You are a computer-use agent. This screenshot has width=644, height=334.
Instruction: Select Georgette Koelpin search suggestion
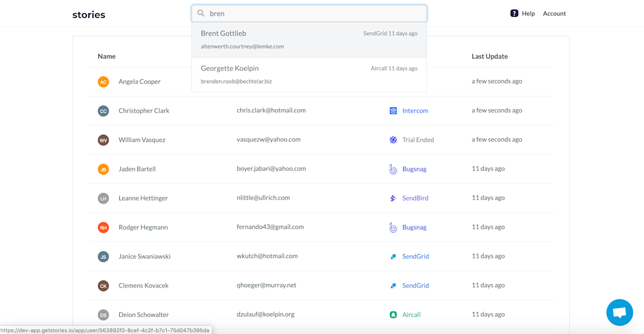(x=309, y=75)
